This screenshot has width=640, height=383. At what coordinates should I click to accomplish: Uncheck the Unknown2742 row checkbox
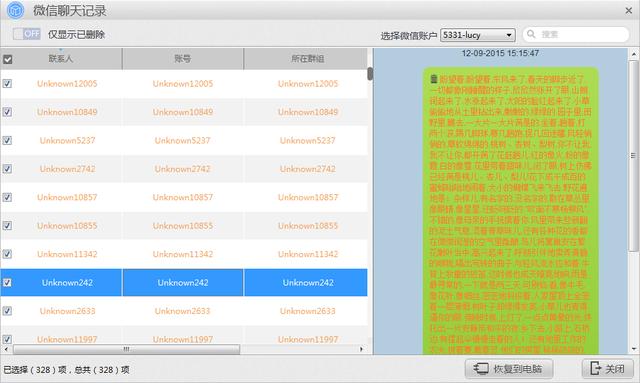point(7,169)
